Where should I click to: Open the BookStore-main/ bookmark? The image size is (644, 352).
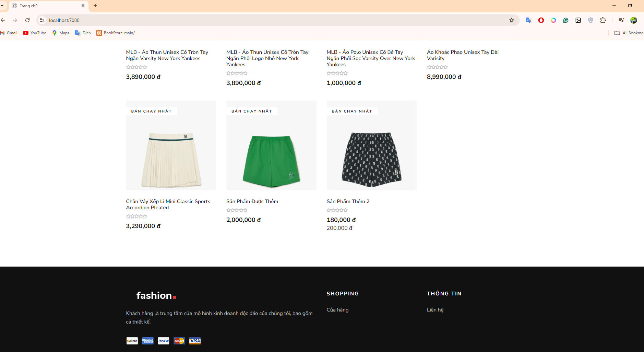[116, 33]
